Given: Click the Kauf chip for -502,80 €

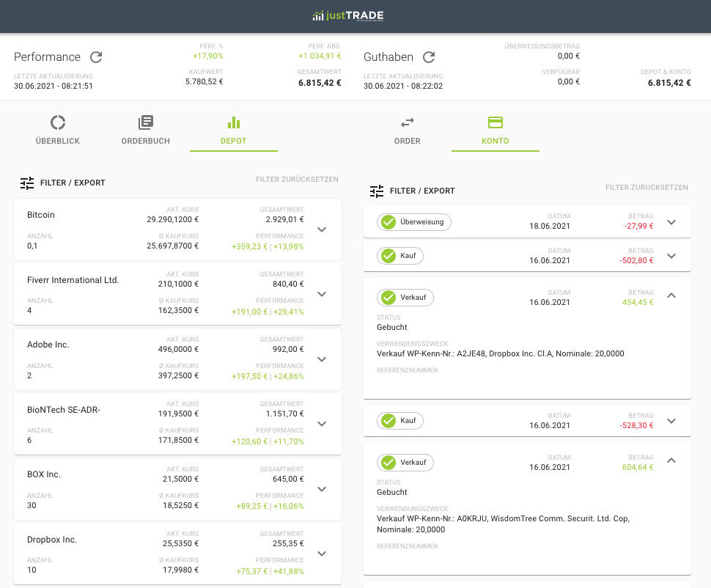Looking at the screenshot, I should coord(400,256).
